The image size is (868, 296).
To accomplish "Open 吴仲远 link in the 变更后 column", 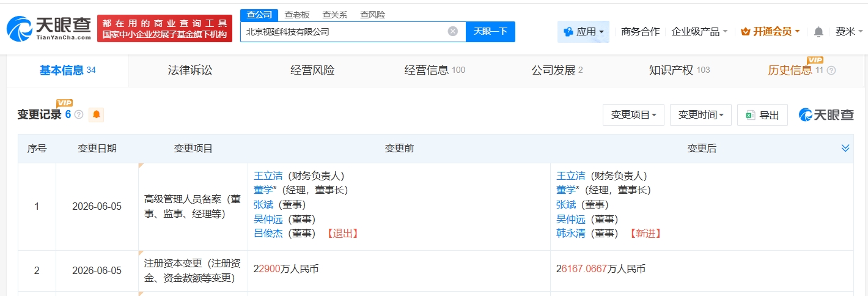I will pyautogui.click(x=570, y=219).
